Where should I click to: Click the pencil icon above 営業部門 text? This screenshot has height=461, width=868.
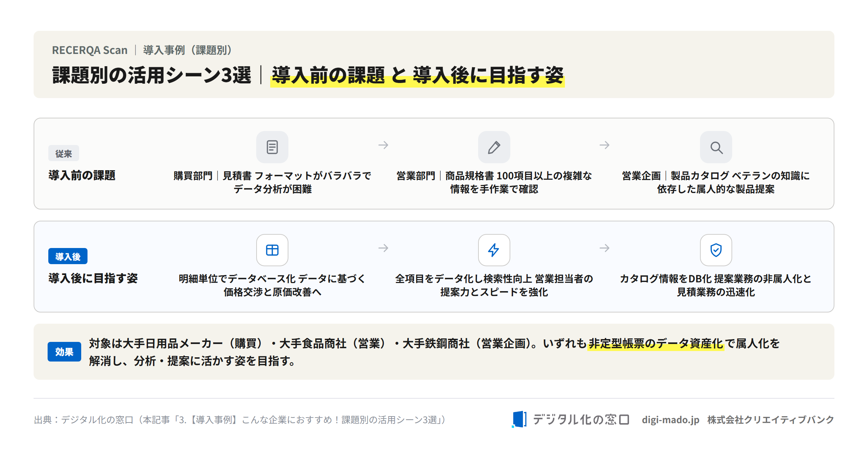pos(494,147)
